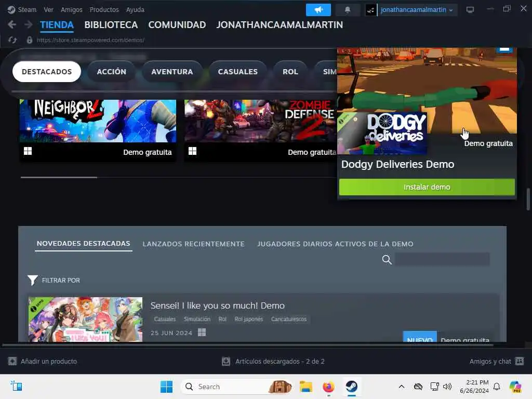532x399 pixels.
Task: Open Big Picture mode monitor icon
Action: [x=470, y=10]
